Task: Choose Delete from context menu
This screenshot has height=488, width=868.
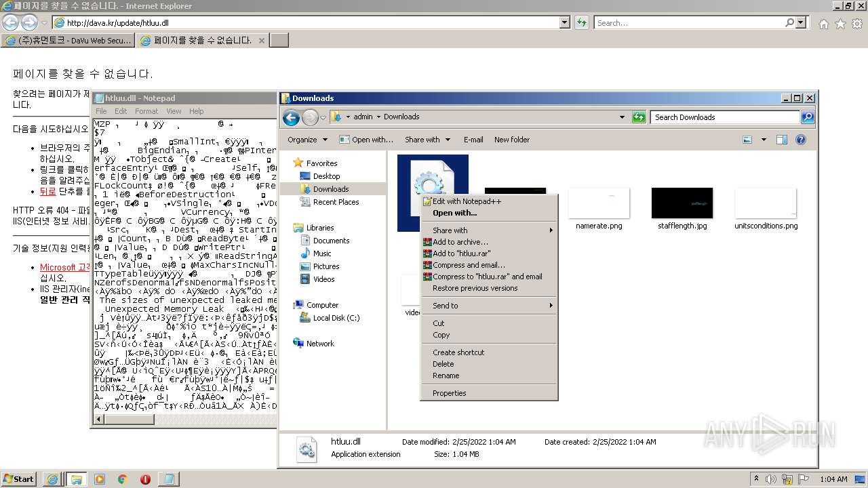Action: click(x=443, y=364)
